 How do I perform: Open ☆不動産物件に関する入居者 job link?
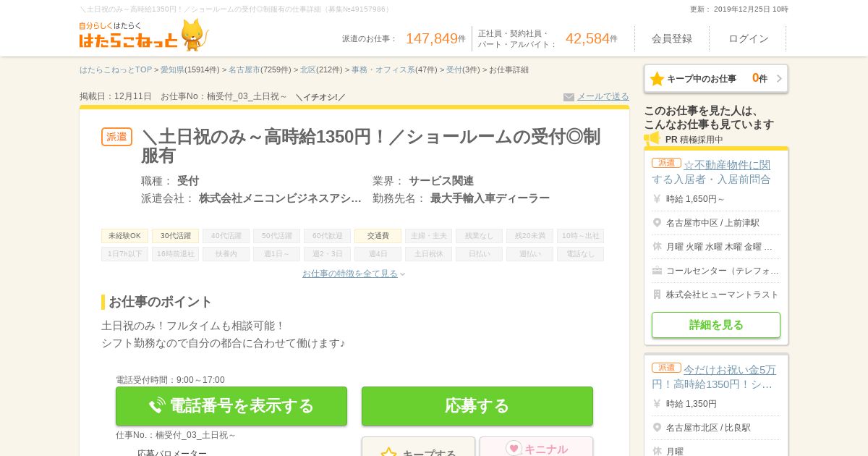click(712, 172)
